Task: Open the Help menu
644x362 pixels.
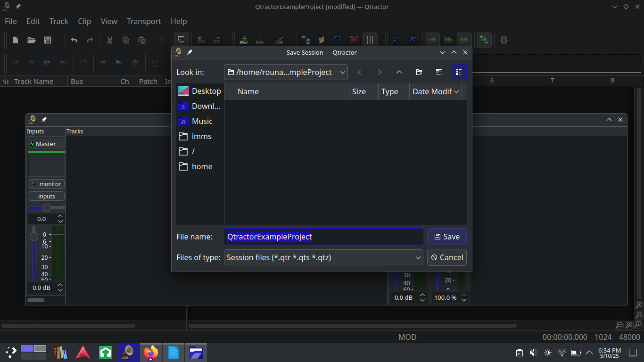Action: 179,21
